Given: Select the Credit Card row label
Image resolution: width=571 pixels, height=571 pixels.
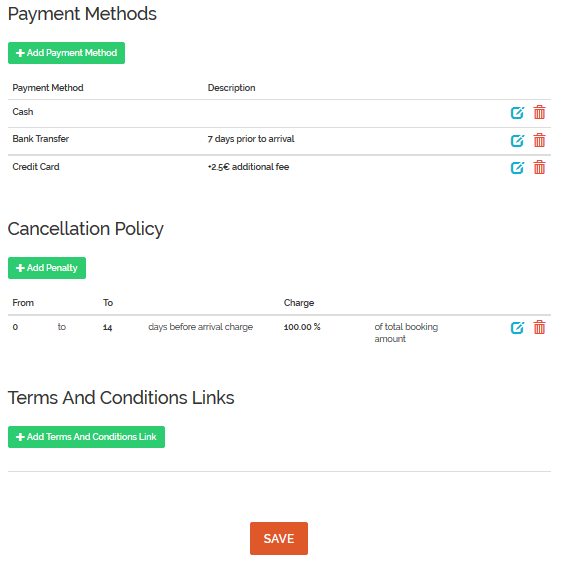Looking at the screenshot, I should coord(36,167).
